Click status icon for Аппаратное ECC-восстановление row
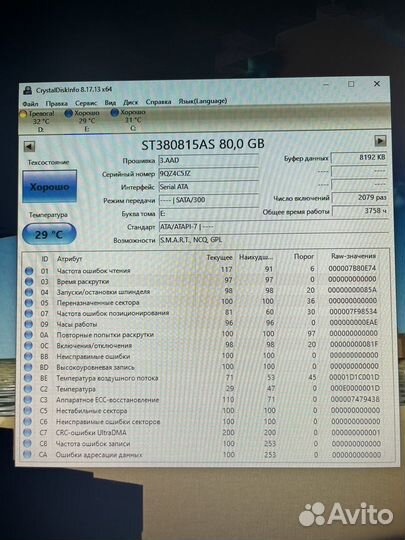Viewport: 405px width, 540px height. coord(28,400)
